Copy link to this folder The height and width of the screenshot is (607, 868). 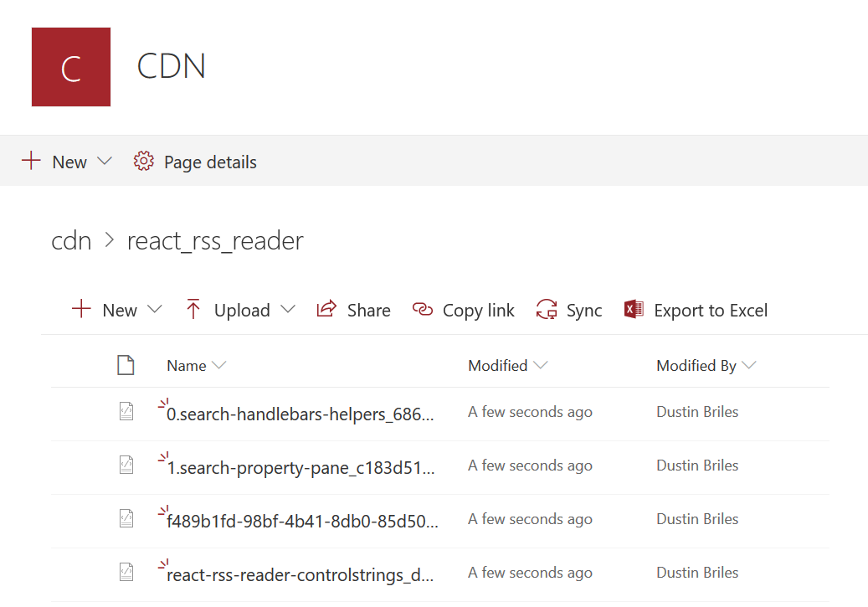coord(478,311)
